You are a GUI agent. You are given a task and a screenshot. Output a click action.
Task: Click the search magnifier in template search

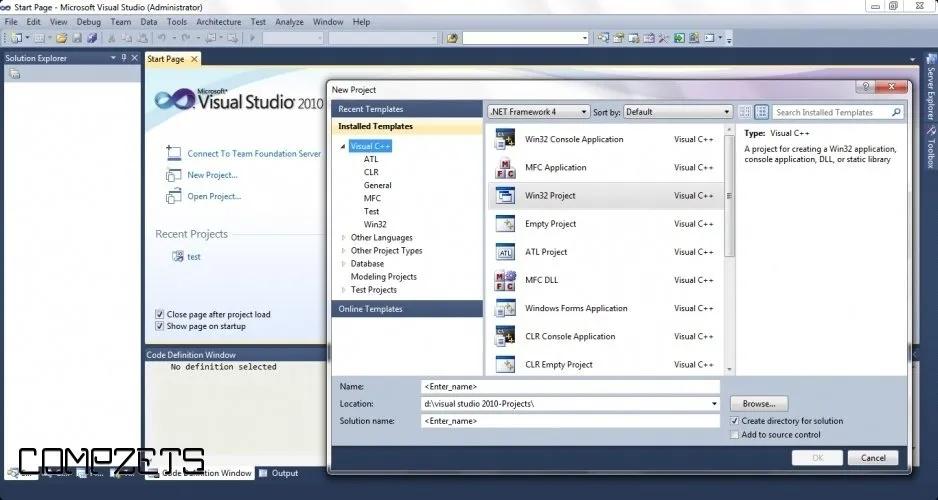tap(896, 113)
